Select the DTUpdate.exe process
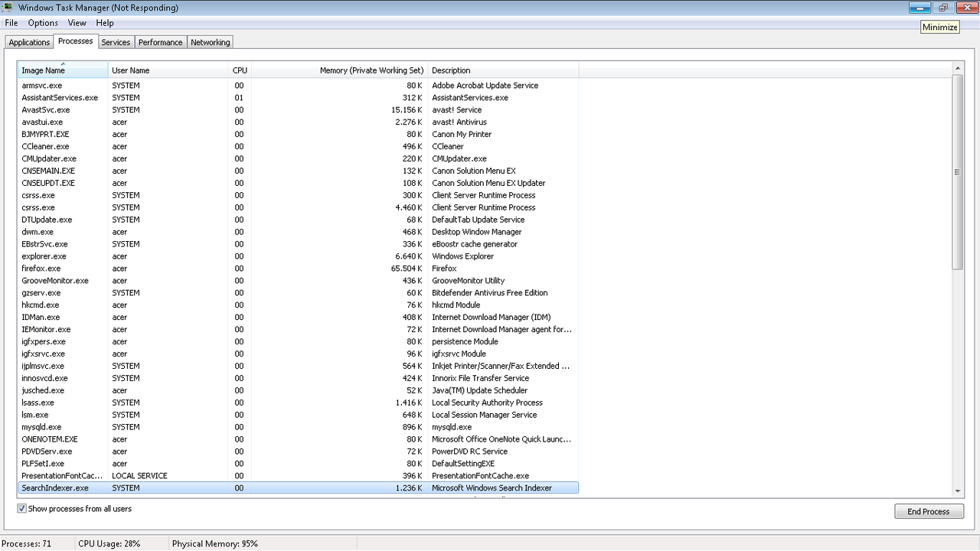 pos(299,220)
